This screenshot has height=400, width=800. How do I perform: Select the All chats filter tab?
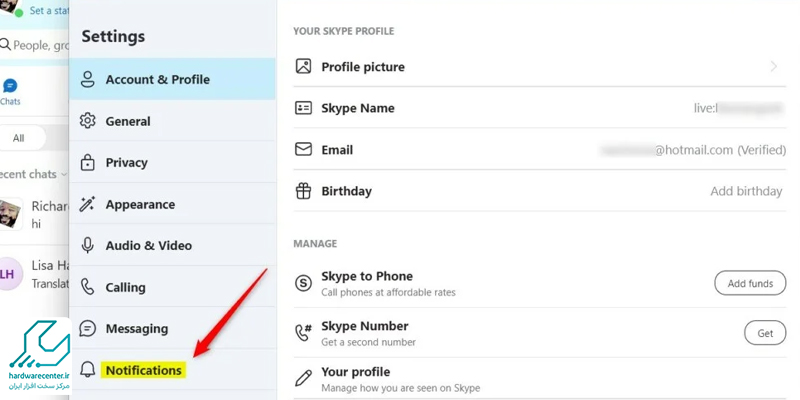pos(19,138)
